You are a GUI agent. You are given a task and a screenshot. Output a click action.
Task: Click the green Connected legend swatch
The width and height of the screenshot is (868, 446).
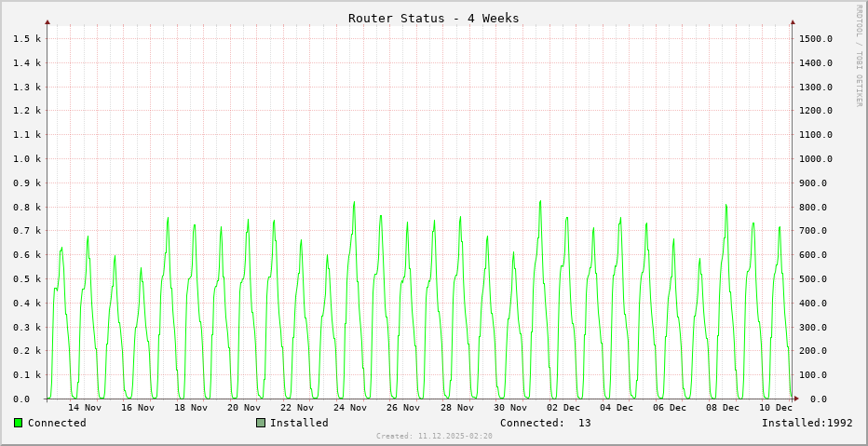point(18,423)
